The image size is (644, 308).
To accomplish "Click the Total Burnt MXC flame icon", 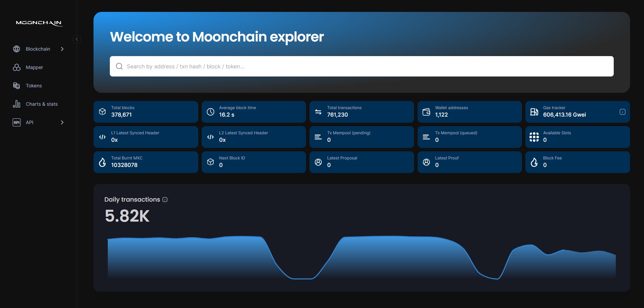I will pos(102,162).
